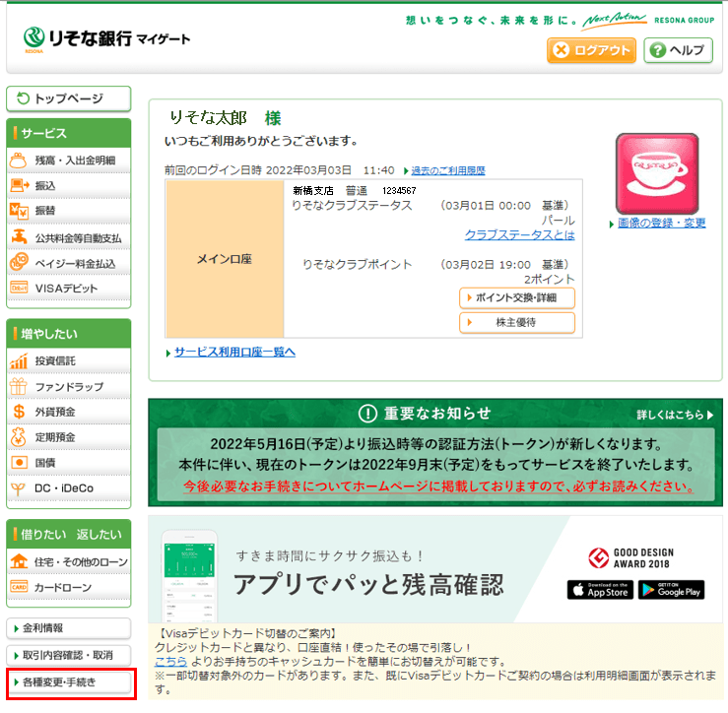Click the サービス section header
This screenshot has height=713, width=728.
pyautogui.click(x=69, y=133)
